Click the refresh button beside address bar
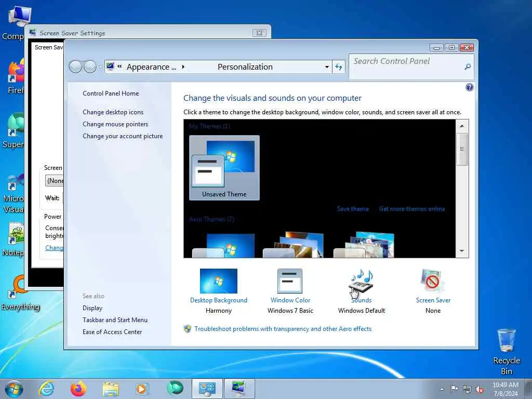Viewport: 532px width, 399px height. click(x=339, y=67)
